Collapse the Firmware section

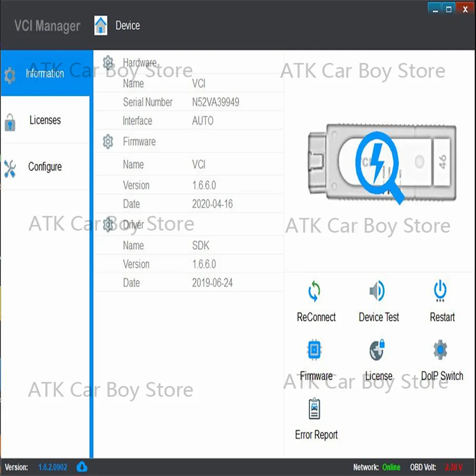(108, 141)
